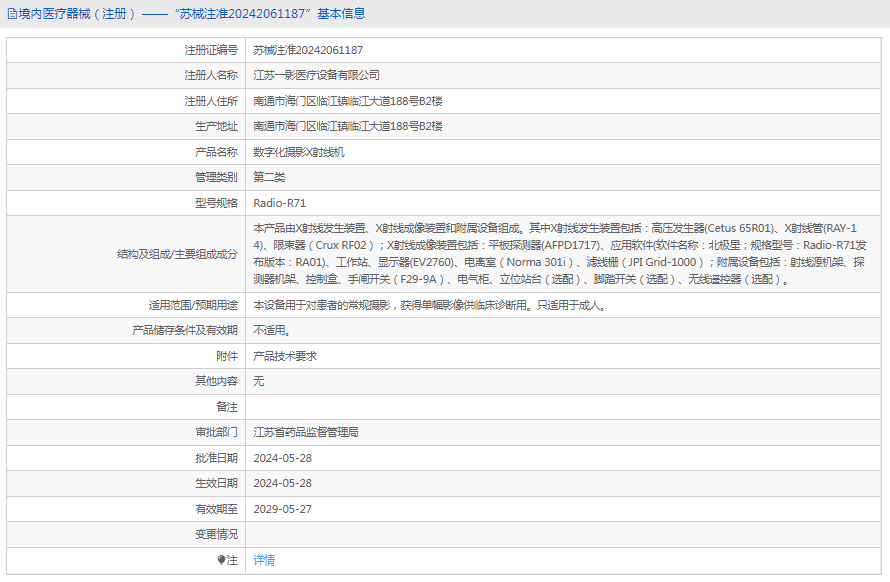Click the label 产品储存条件及有效期
The image size is (890, 582).
pos(184,330)
